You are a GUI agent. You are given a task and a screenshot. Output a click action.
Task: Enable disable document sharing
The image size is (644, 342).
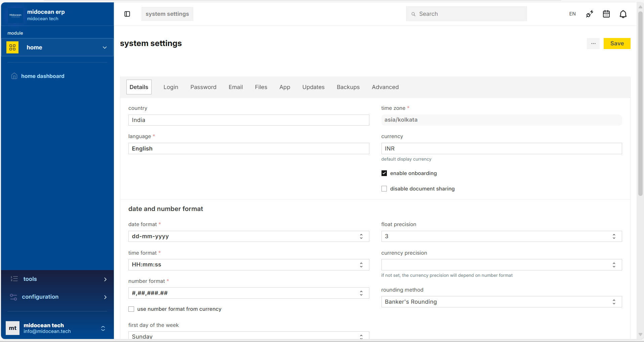click(x=384, y=188)
